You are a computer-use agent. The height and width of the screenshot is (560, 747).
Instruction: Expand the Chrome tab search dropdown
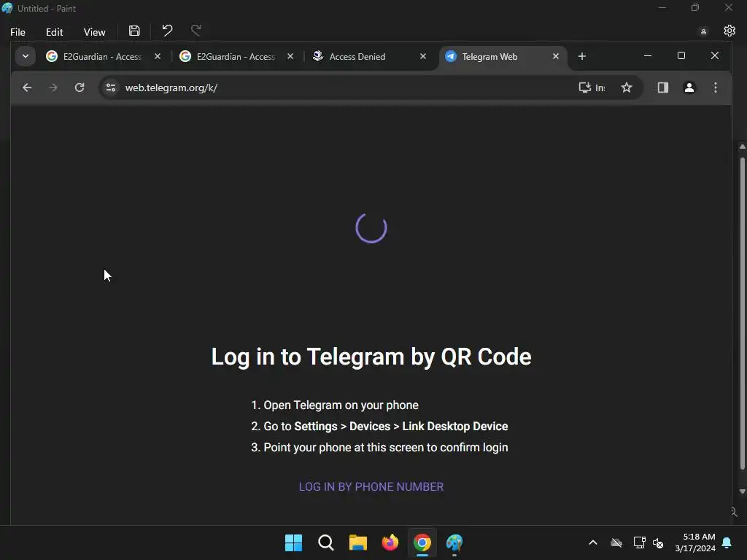(x=26, y=56)
